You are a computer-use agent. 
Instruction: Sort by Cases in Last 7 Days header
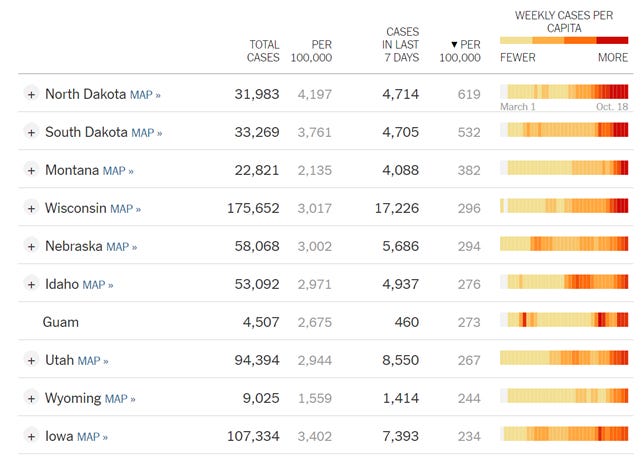[x=400, y=45]
